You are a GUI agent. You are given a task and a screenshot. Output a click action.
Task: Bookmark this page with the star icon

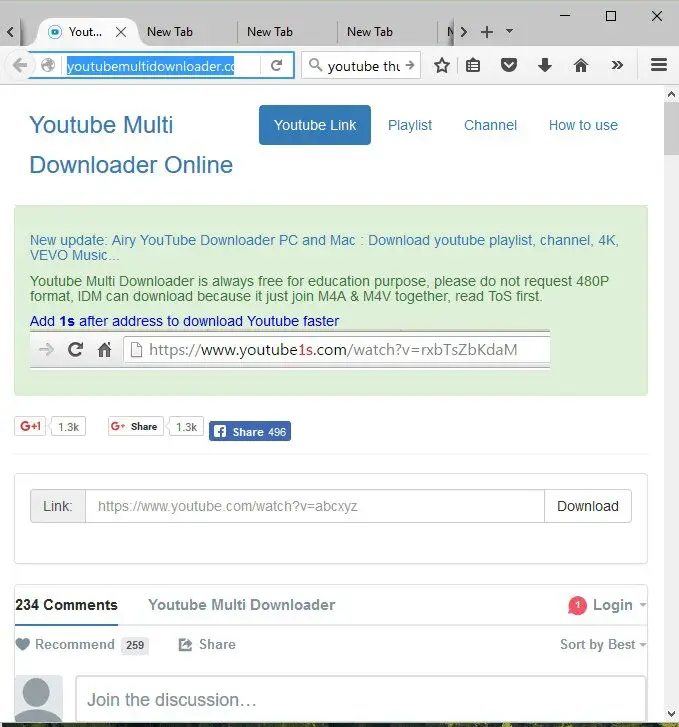pyautogui.click(x=442, y=65)
